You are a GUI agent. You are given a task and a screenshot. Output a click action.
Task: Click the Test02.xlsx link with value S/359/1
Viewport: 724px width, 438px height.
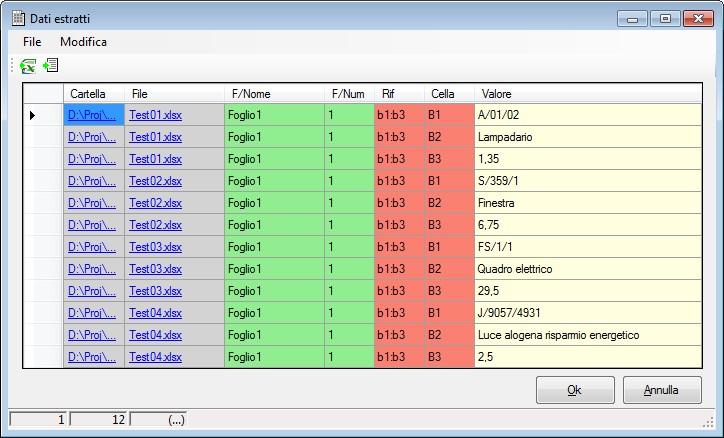tap(155, 181)
